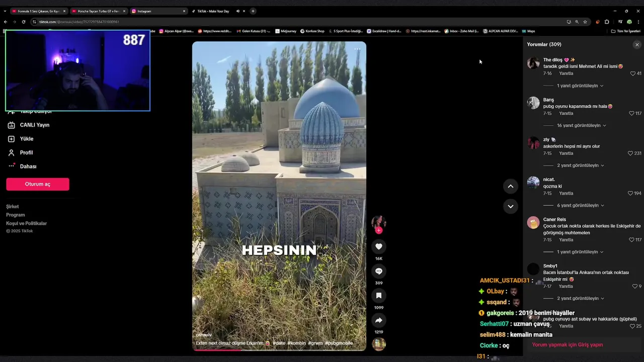Mute TikTok tab via speaker icon

click(x=237, y=11)
